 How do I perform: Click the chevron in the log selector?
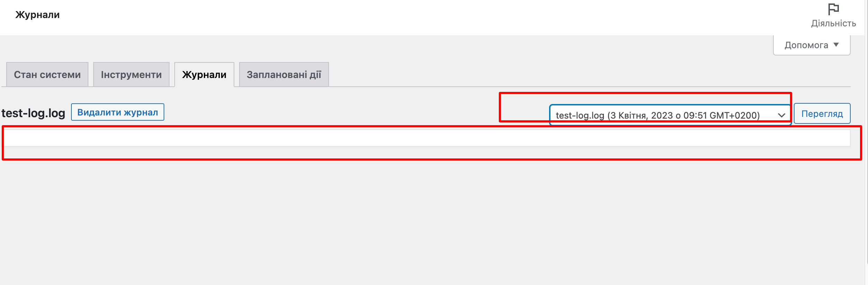coord(781,115)
